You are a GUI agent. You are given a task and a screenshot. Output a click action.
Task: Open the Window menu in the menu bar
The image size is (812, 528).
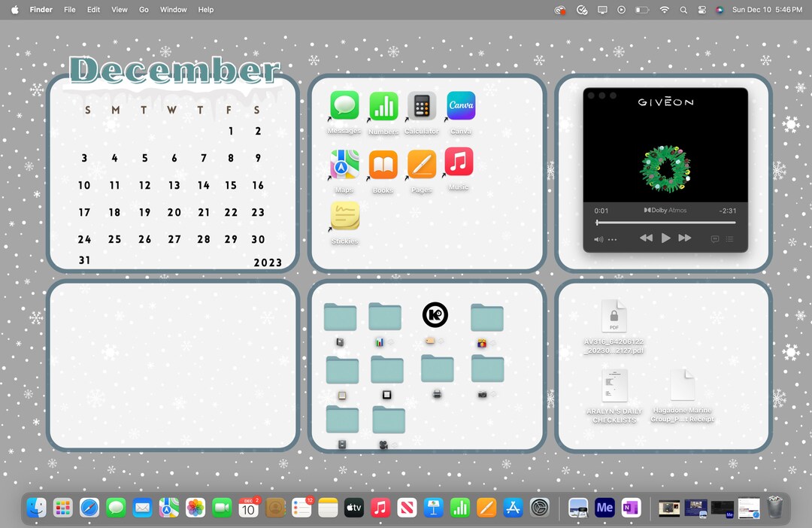(173, 10)
